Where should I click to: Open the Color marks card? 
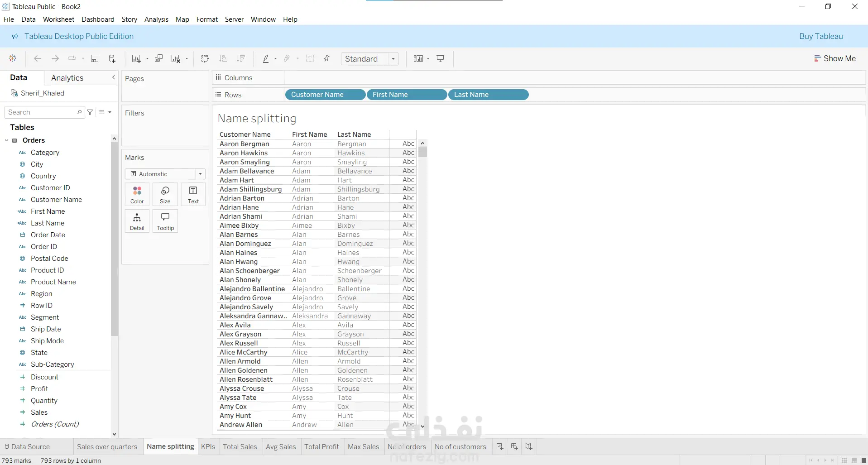[137, 195]
